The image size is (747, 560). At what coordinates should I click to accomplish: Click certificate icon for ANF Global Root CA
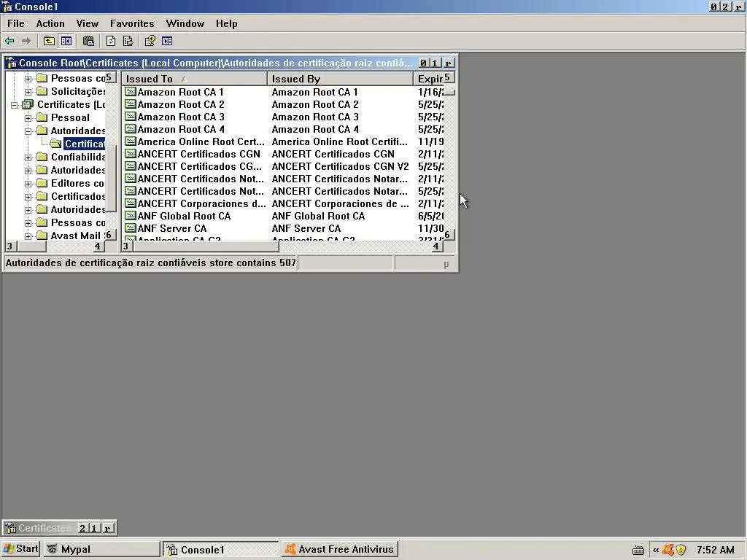tap(130, 216)
